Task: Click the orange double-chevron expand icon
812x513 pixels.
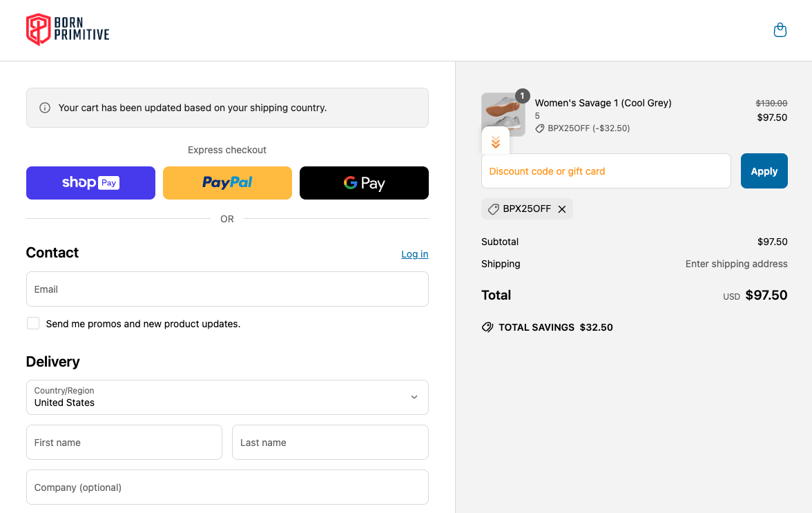Action: coord(496,142)
